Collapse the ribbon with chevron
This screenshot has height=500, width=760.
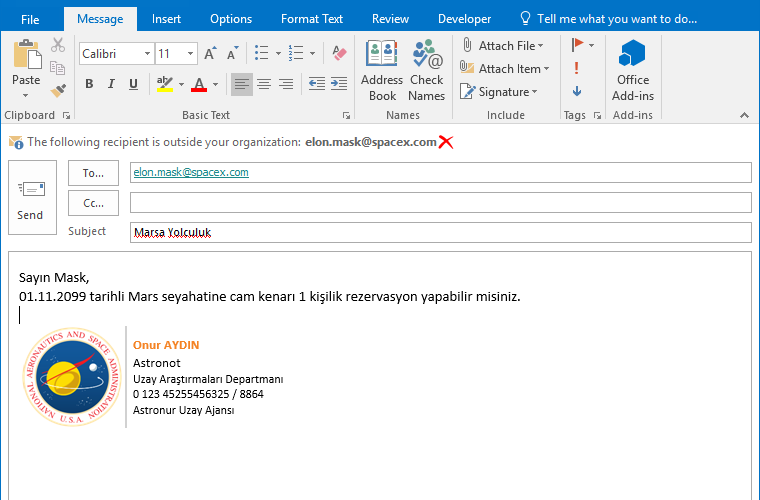click(744, 115)
